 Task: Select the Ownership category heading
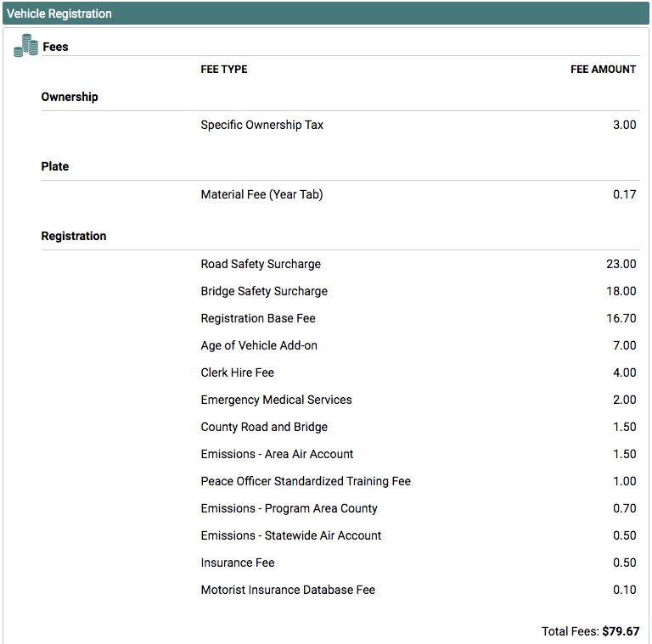coord(70,97)
